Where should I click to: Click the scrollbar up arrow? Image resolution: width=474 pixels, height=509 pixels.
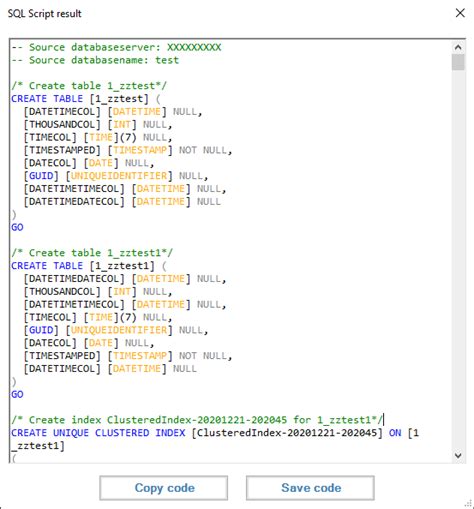(458, 47)
